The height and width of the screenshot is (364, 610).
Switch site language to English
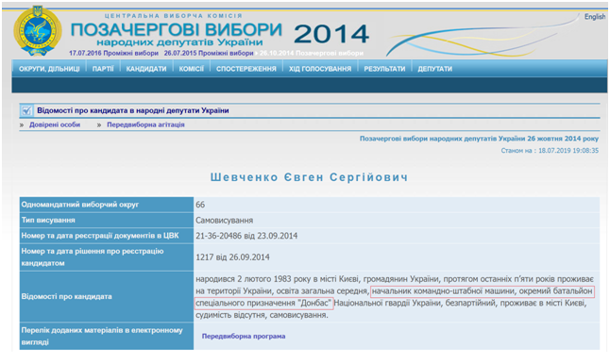(595, 17)
